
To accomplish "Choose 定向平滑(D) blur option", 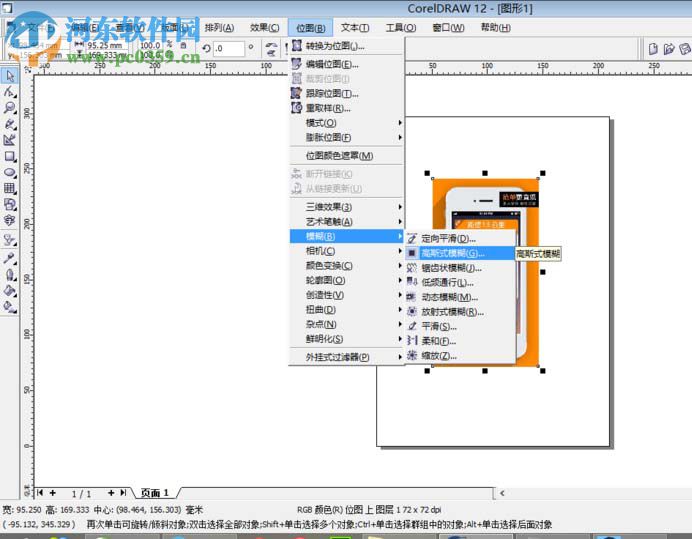I will click(x=460, y=238).
